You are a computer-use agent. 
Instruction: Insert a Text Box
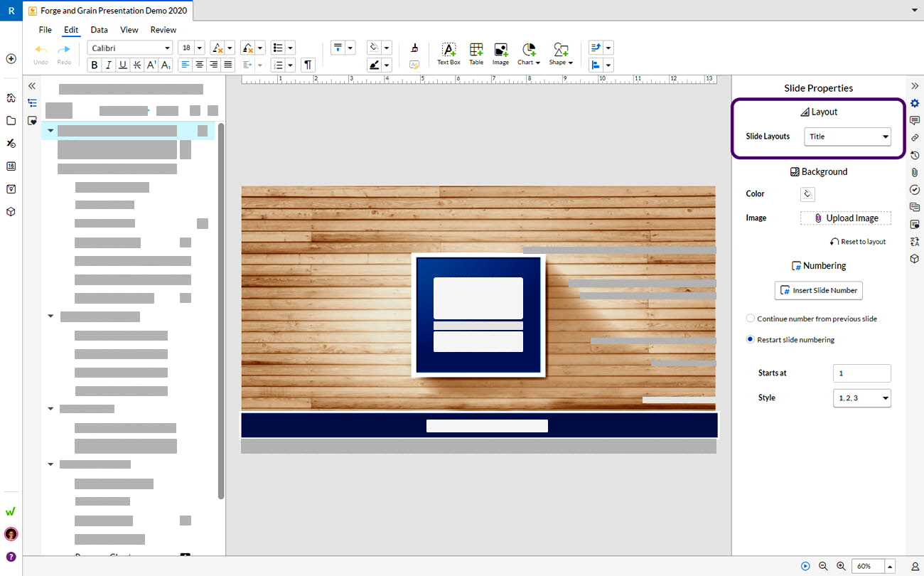pos(448,53)
